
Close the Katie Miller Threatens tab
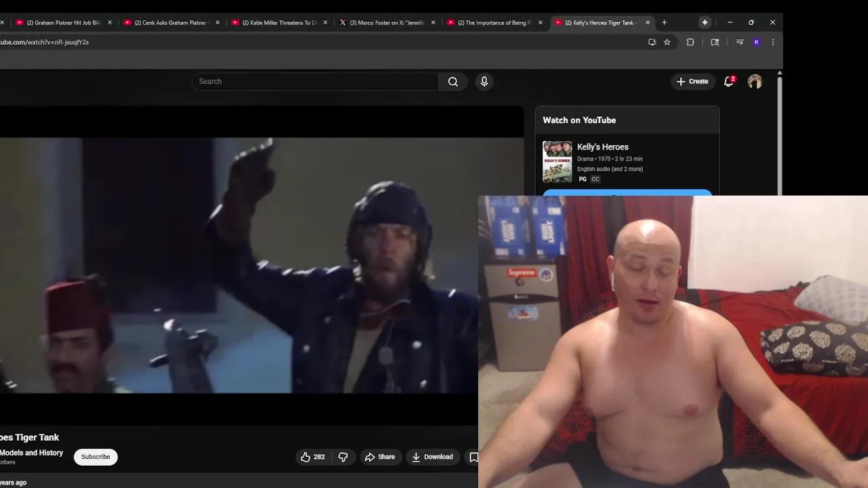point(325,22)
